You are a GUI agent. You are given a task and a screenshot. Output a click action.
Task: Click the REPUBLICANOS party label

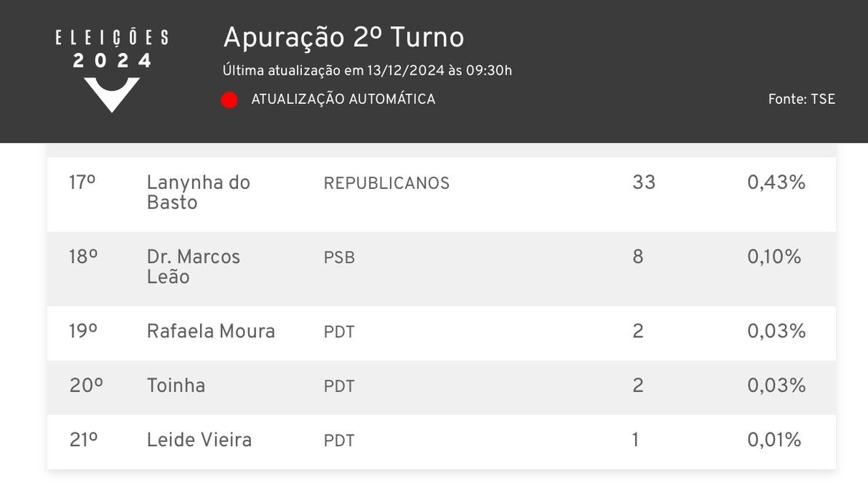tap(386, 183)
